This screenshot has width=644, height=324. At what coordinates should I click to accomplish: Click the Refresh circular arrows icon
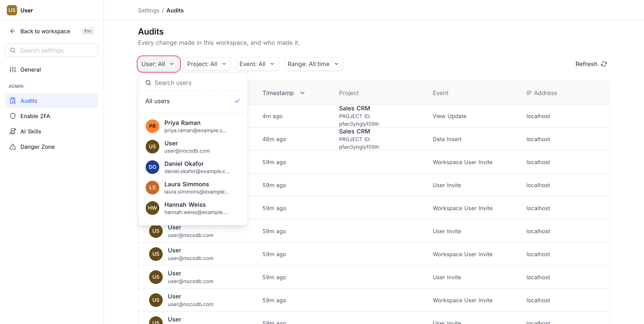(x=604, y=64)
